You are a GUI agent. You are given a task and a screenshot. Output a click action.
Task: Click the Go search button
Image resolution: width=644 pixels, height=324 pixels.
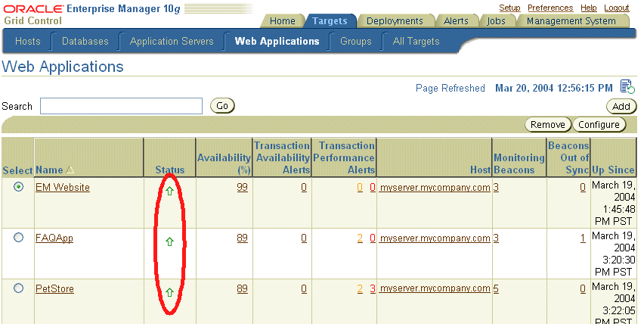[x=222, y=106]
